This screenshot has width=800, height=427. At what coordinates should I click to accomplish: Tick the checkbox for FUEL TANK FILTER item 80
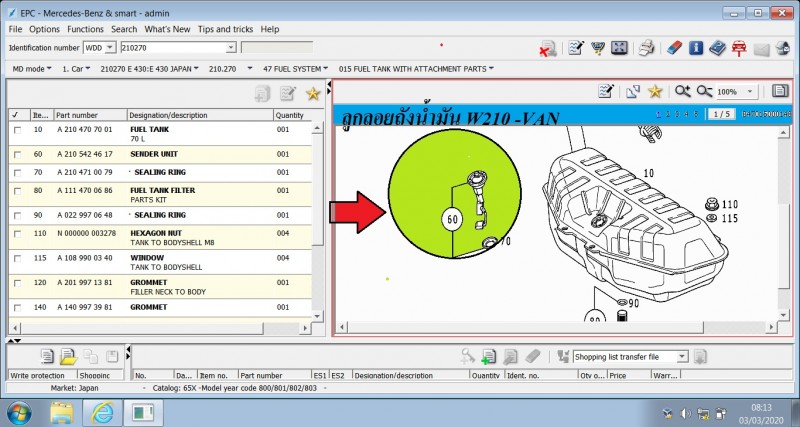click(x=18, y=191)
